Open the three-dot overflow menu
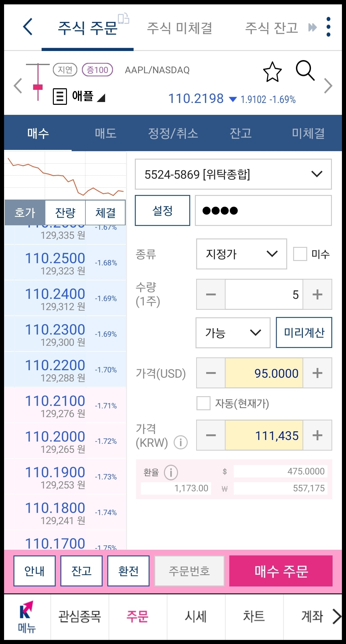This screenshot has height=644, width=346. (x=328, y=27)
